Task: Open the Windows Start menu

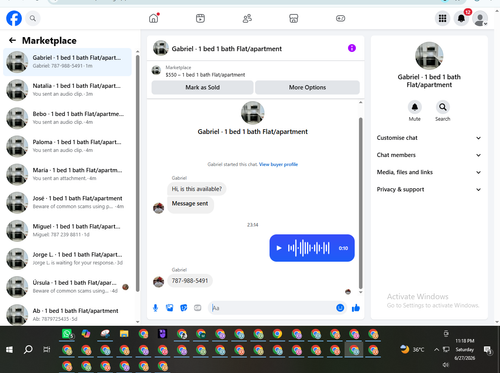Action: pos(9,349)
